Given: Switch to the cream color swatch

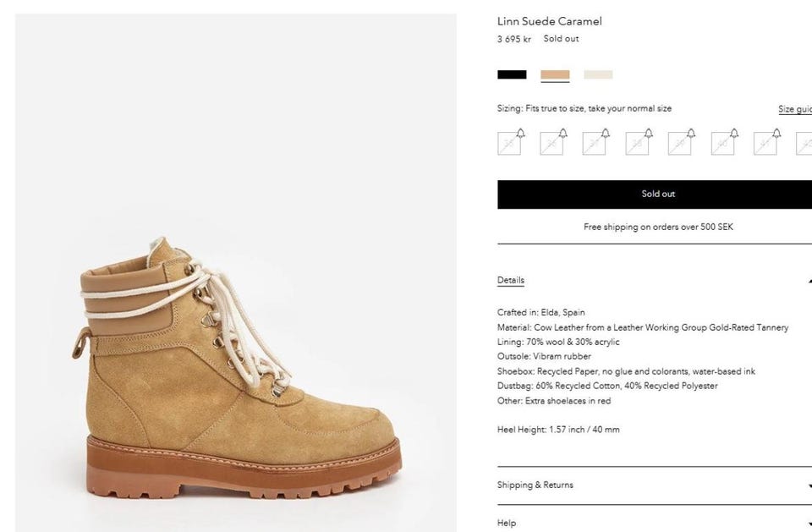Looking at the screenshot, I should pos(598,74).
